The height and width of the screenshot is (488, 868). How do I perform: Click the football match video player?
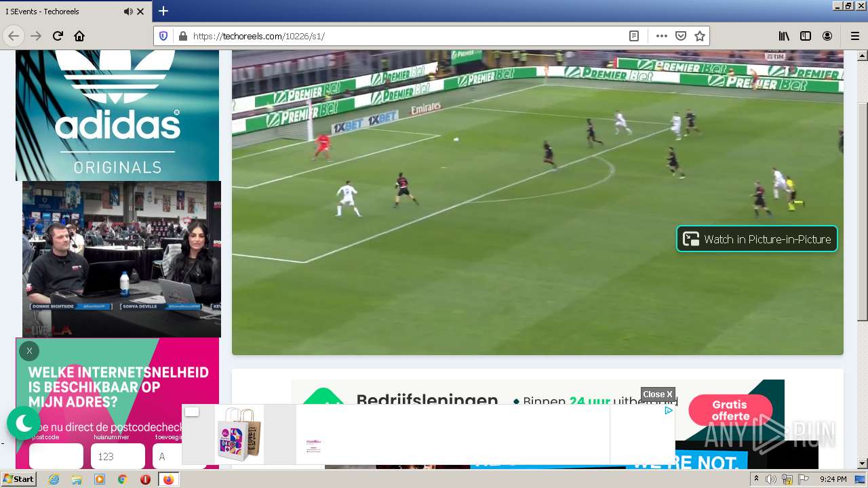(538, 202)
